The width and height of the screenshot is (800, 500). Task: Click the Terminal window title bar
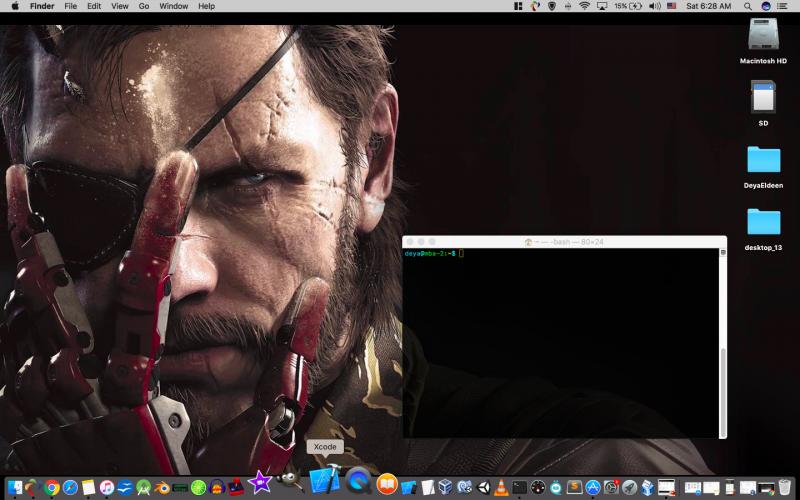564,242
